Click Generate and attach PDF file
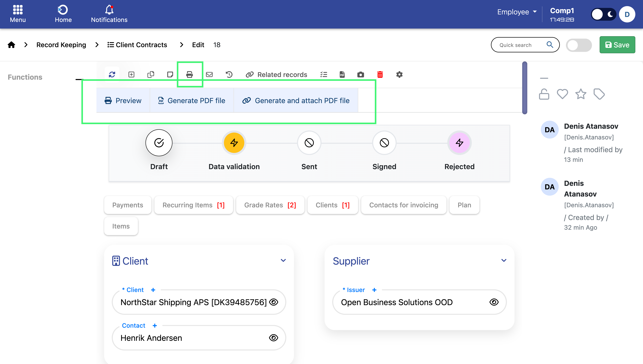Image resolution: width=643 pixels, height=364 pixels. 296,100
